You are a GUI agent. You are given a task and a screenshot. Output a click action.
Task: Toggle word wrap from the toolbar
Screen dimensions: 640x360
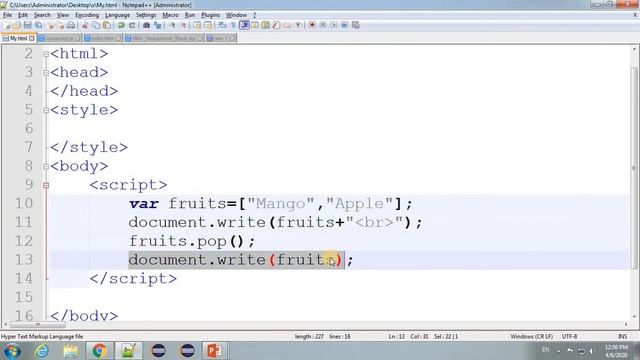[222, 25]
